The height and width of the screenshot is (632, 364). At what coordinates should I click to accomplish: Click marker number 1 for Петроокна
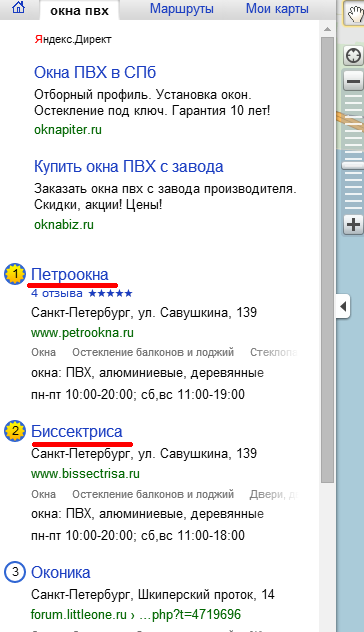(15, 274)
